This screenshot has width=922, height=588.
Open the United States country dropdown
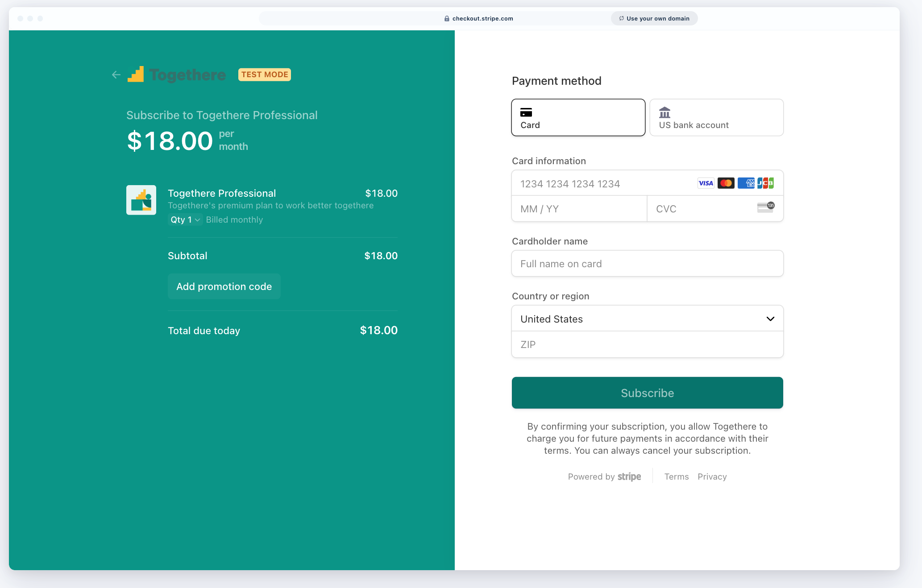click(x=648, y=319)
